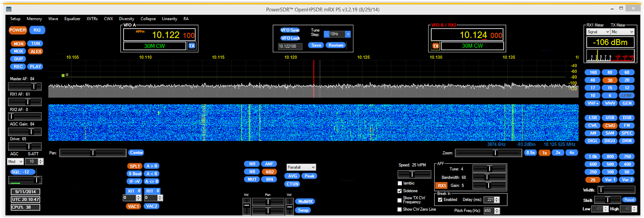Click the A <> B swap button
Screen dimensions: 644x218
click(152, 181)
